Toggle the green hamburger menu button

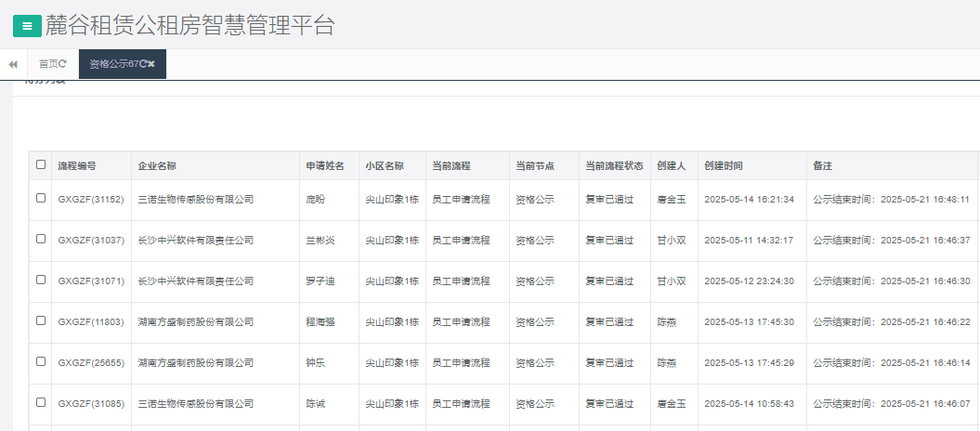pos(27,26)
